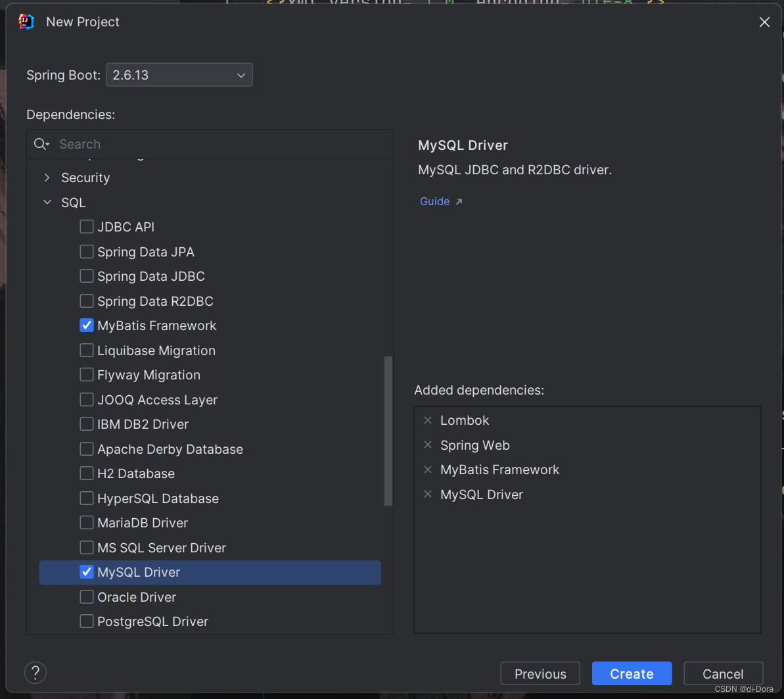Image resolution: width=784 pixels, height=699 pixels.
Task: Enable PostgreSQL Driver checkbox
Action: [x=87, y=621]
